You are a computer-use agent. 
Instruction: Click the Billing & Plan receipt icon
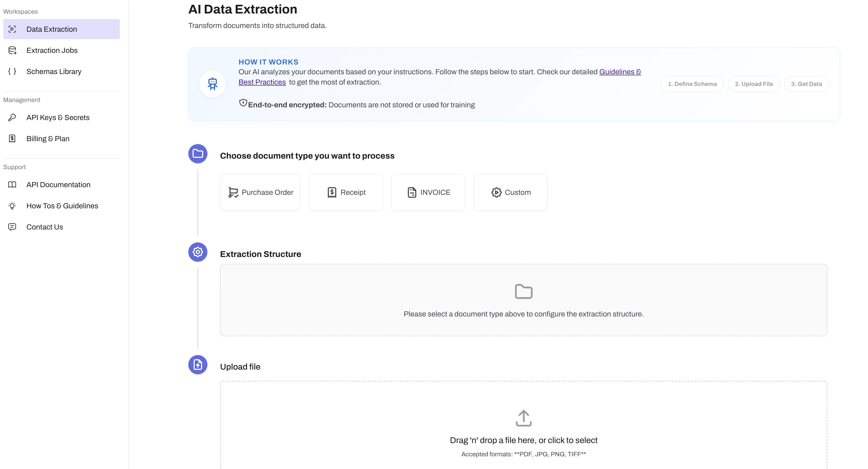(x=12, y=139)
